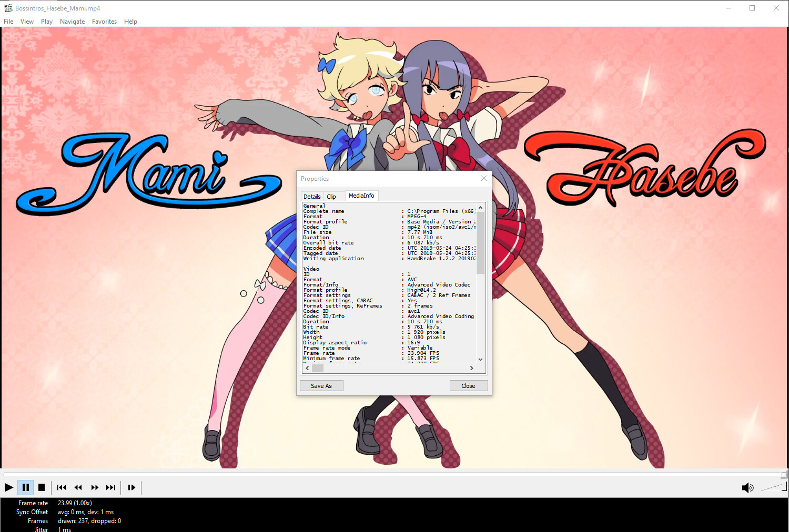789x532 pixels.
Task: Open the Navigate menu
Action: [x=72, y=22]
